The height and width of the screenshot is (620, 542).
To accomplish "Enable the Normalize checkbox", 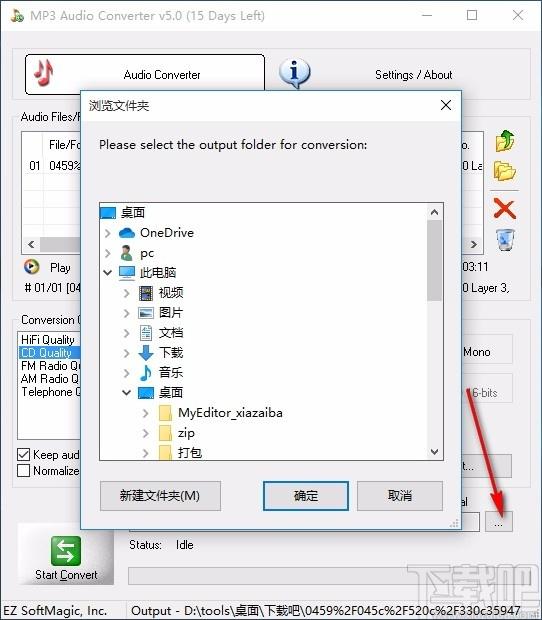I will point(24,471).
